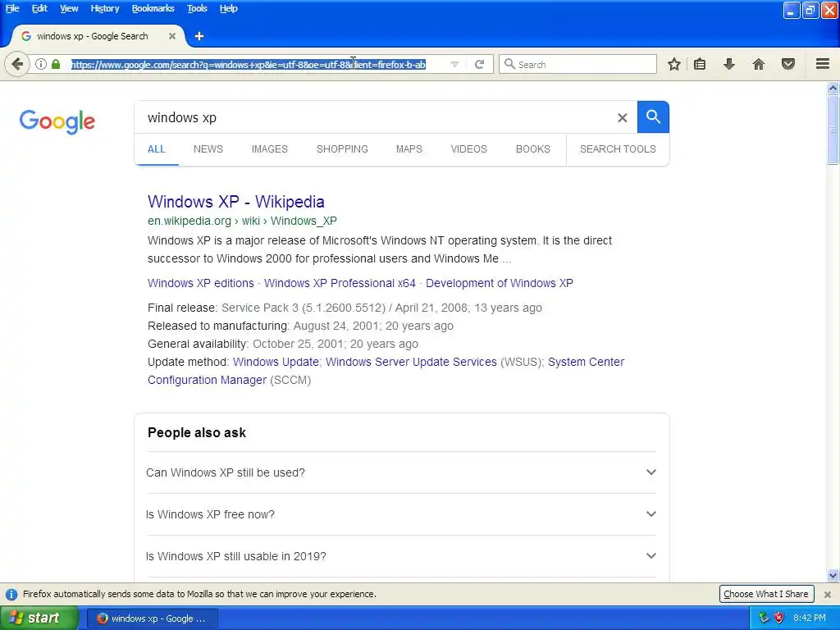
Task: Open a new tab with plus icon
Action: (199, 36)
